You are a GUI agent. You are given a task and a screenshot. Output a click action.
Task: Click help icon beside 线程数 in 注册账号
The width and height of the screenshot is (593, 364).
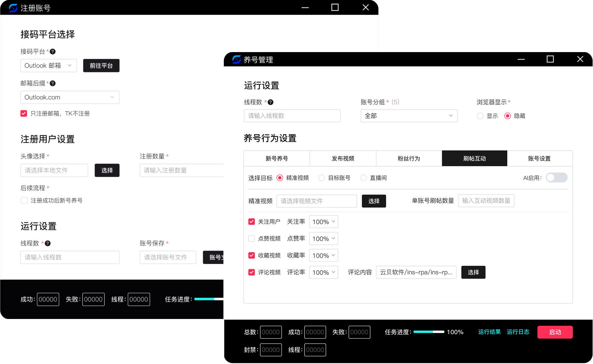(48, 243)
